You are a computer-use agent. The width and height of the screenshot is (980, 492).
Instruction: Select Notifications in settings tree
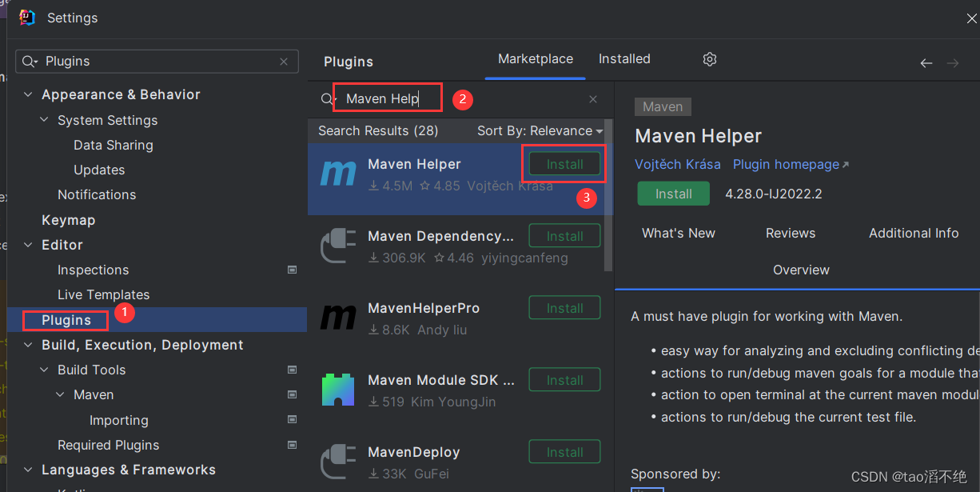(x=97, y=194)
